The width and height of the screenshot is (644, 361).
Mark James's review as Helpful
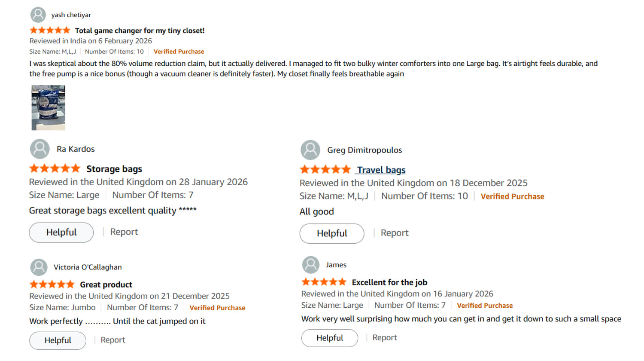[330, 338]
